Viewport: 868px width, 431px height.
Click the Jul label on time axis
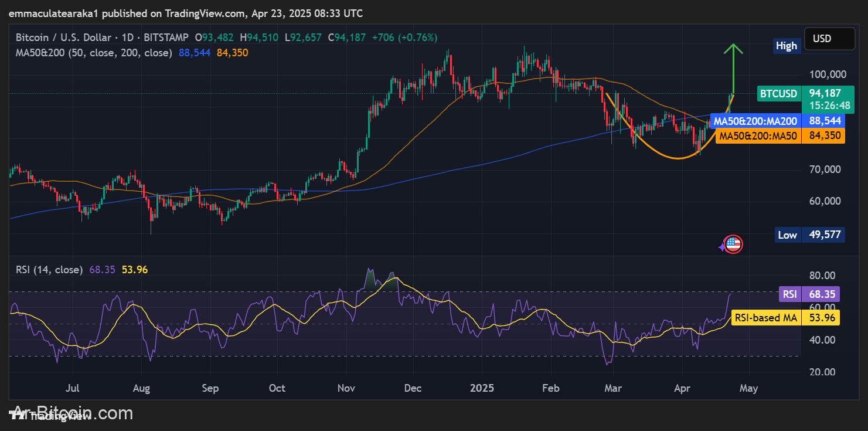(x=73, y=388)
